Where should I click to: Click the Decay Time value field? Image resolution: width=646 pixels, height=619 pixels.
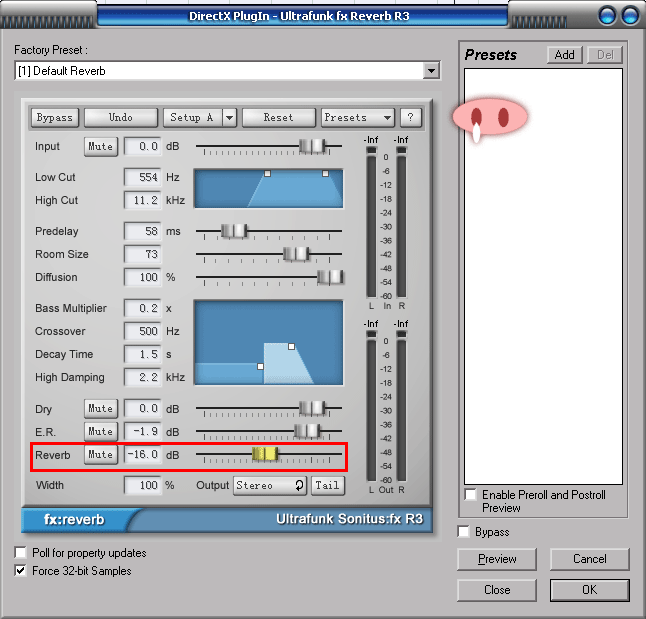[143, 354]
